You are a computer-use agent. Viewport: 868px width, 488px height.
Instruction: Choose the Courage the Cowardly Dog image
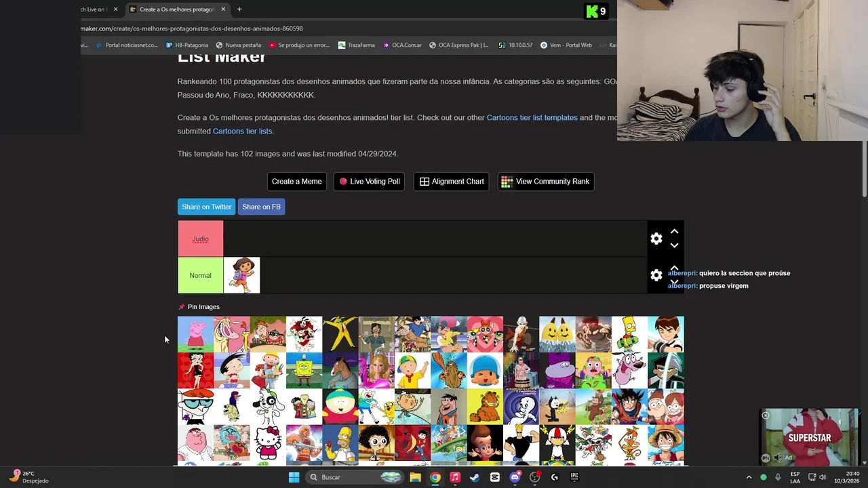click(629, 370)
